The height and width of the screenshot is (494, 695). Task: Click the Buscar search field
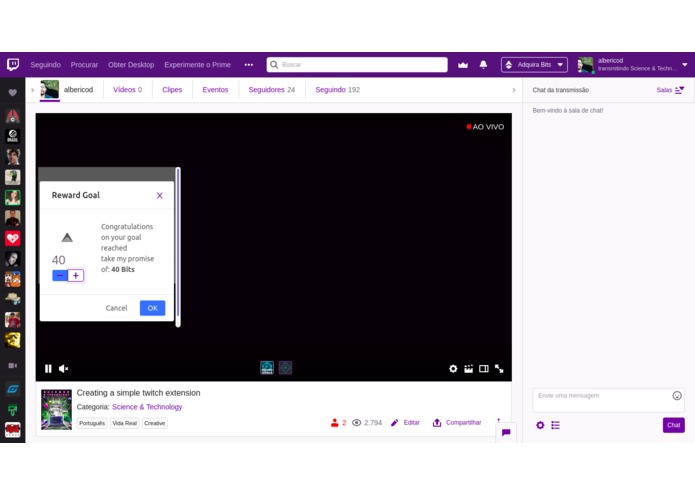click(357, 65)
